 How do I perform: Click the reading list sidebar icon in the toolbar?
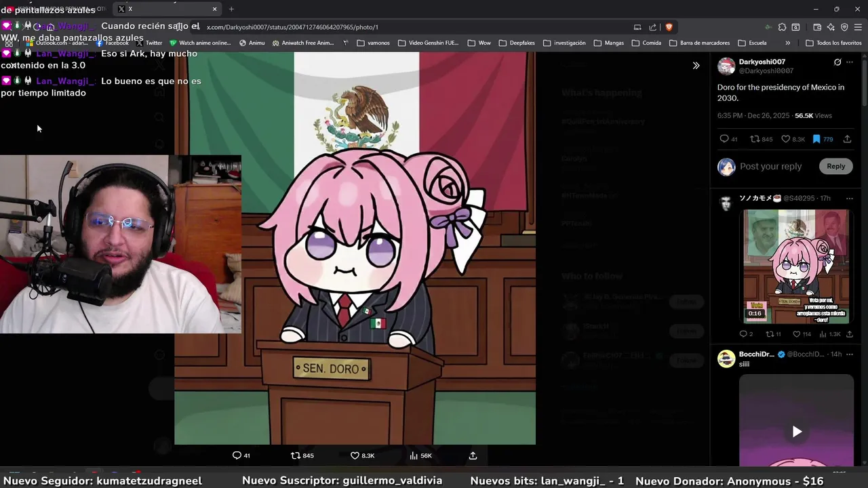point(795,27)
